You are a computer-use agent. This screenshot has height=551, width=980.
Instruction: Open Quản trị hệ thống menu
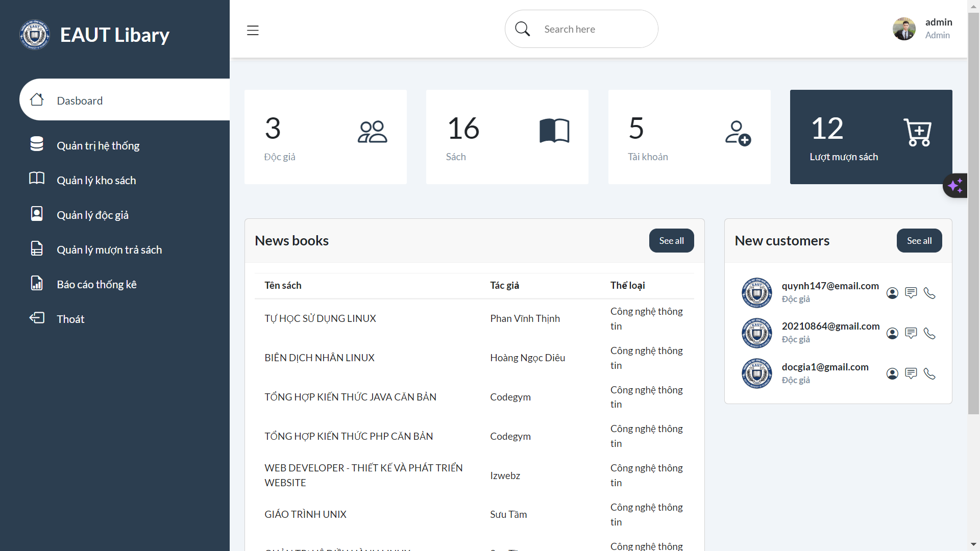pyautogui.click(x=98, y=145)
